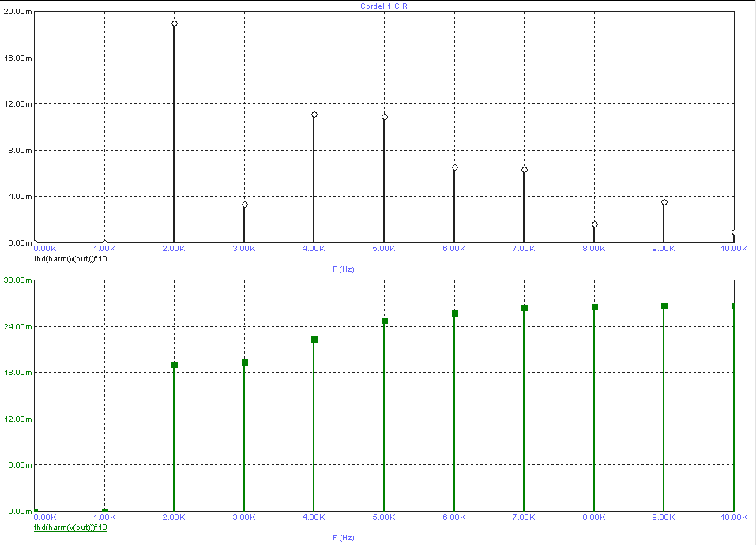Click the 4.00m y-axis tick label

(x=20, y=196)
